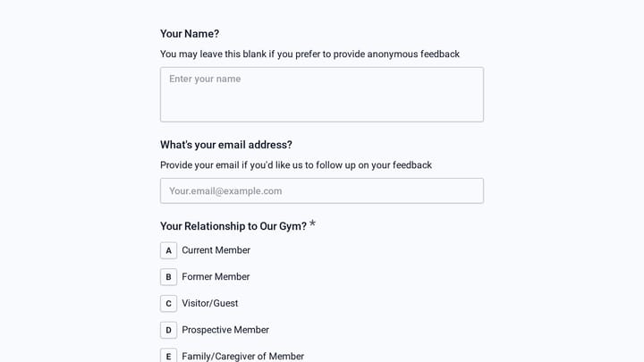Click the Your Name? question label
The height and width of the screenshot is (362, 644).
190,34
